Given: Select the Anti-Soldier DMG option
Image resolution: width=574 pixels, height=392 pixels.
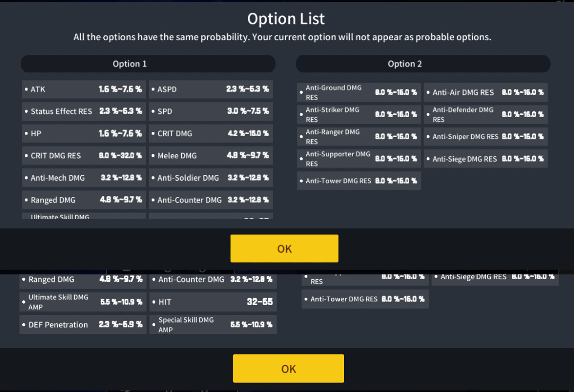Looking at the screenshot, I should (x=210, y=178).
